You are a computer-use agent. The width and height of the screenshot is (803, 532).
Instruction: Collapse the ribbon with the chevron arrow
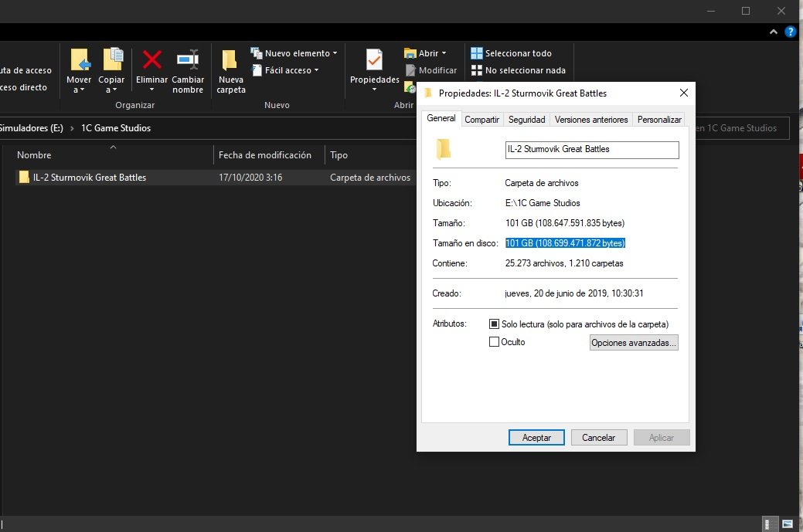[774, 32]
